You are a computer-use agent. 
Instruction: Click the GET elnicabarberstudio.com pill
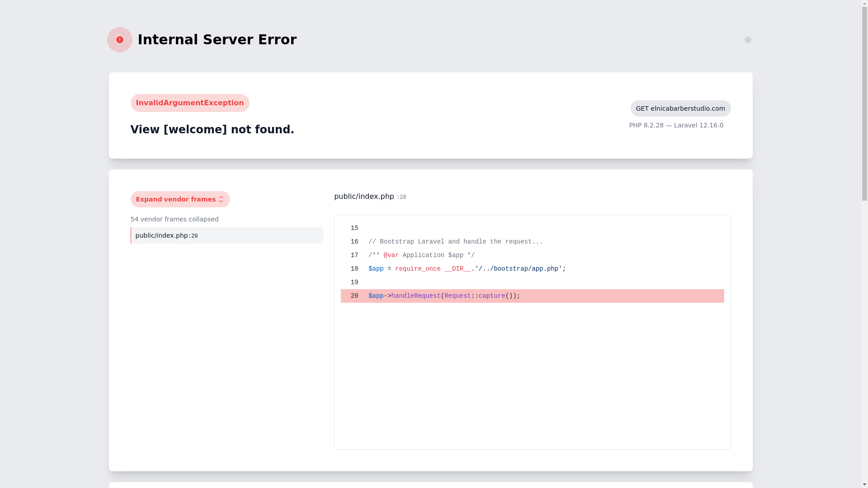click(x=680, y=108)
